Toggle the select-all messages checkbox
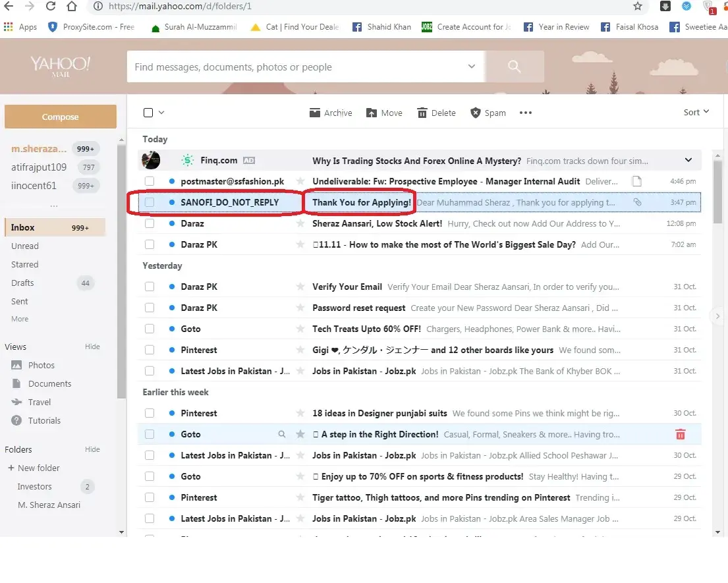This screenshot has height=583, width=728. point(148,113)
